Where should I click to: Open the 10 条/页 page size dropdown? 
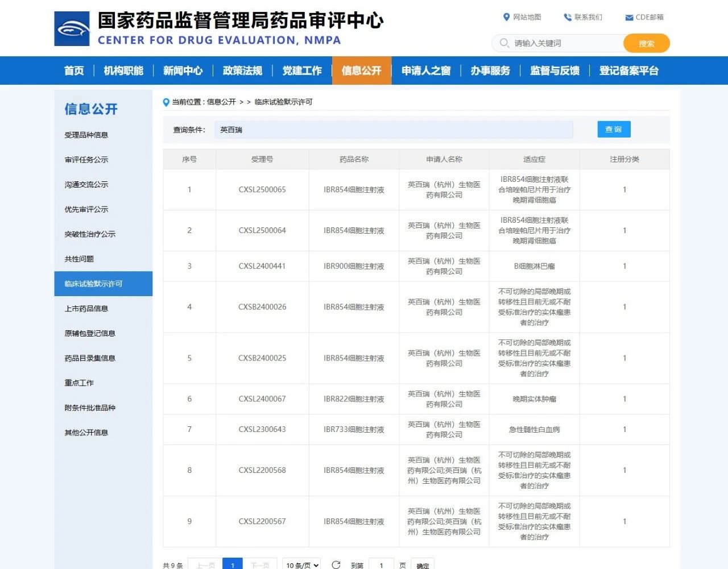pos(301,564)
